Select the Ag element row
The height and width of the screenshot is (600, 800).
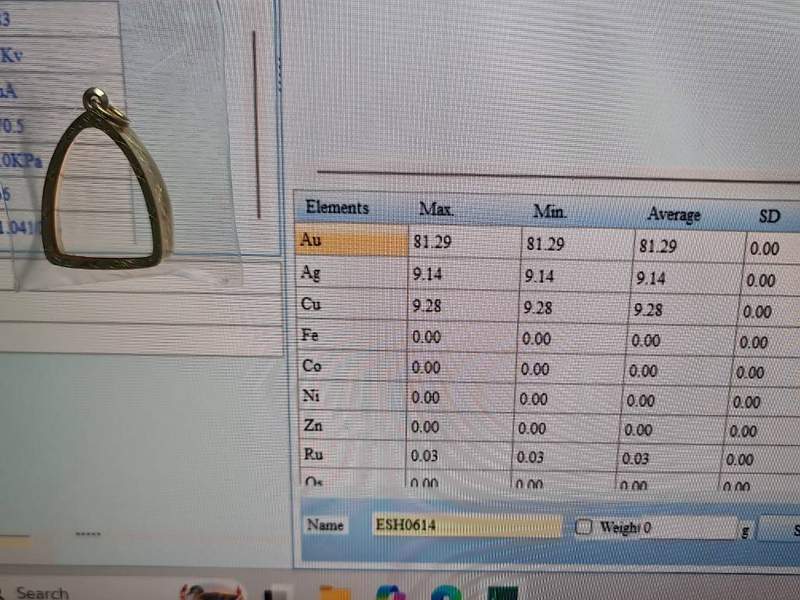(x=350, y=273)
